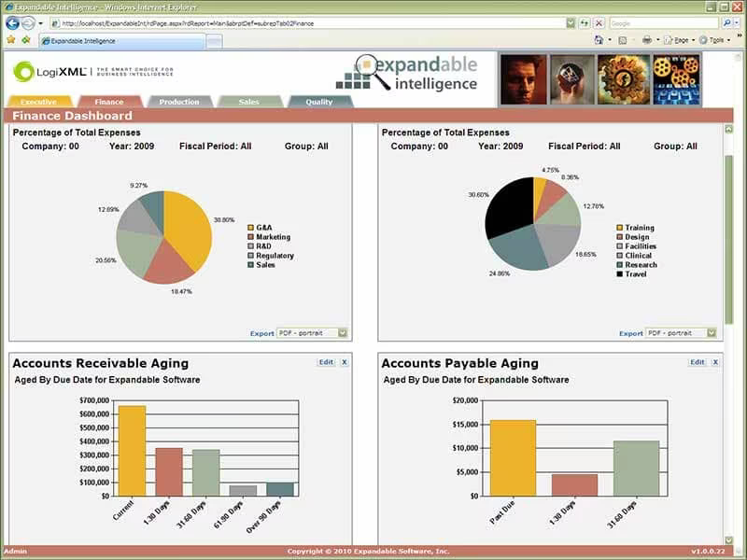Click the LogiXML logo

click(x=93, y=72)
